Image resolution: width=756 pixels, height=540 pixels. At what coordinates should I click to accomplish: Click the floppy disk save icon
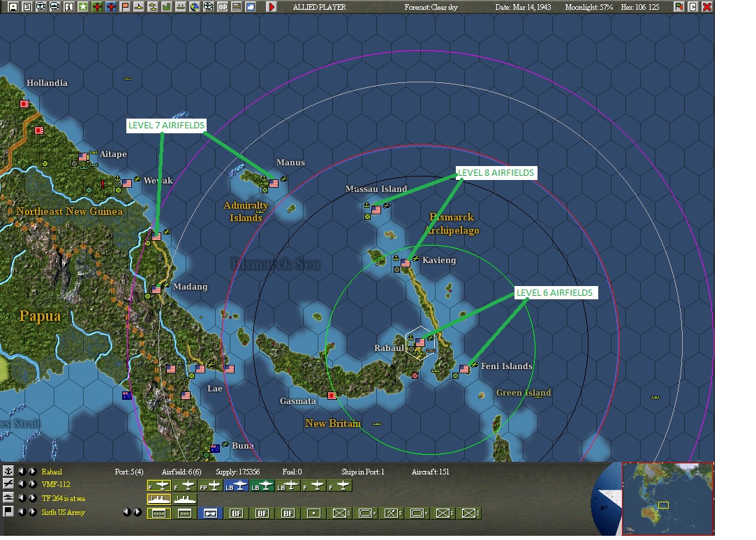click(x=13, y=7)
